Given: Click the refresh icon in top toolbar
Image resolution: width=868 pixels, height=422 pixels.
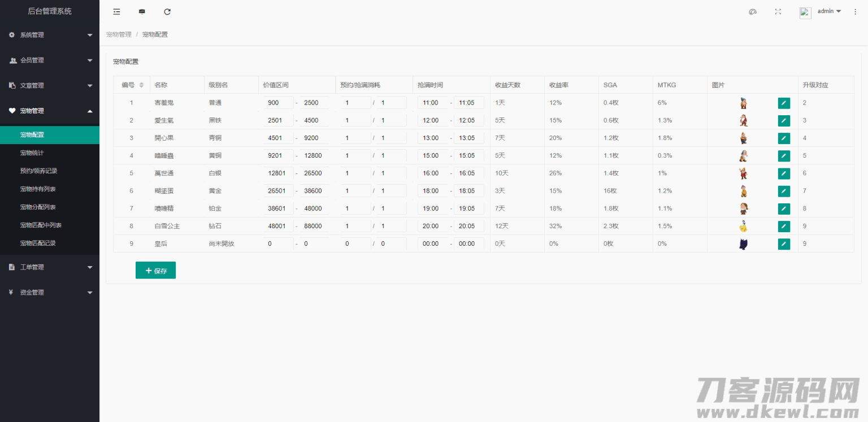Looking at the screenshot, I should (x=167, y=12).
